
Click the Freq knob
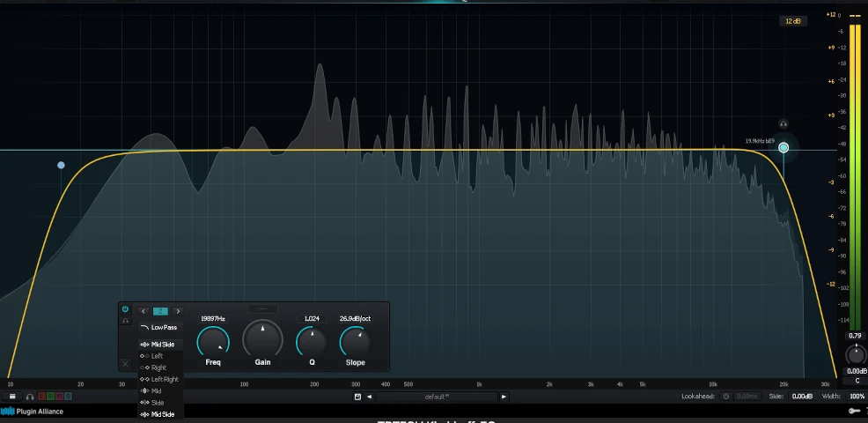[x=213, y=342]
